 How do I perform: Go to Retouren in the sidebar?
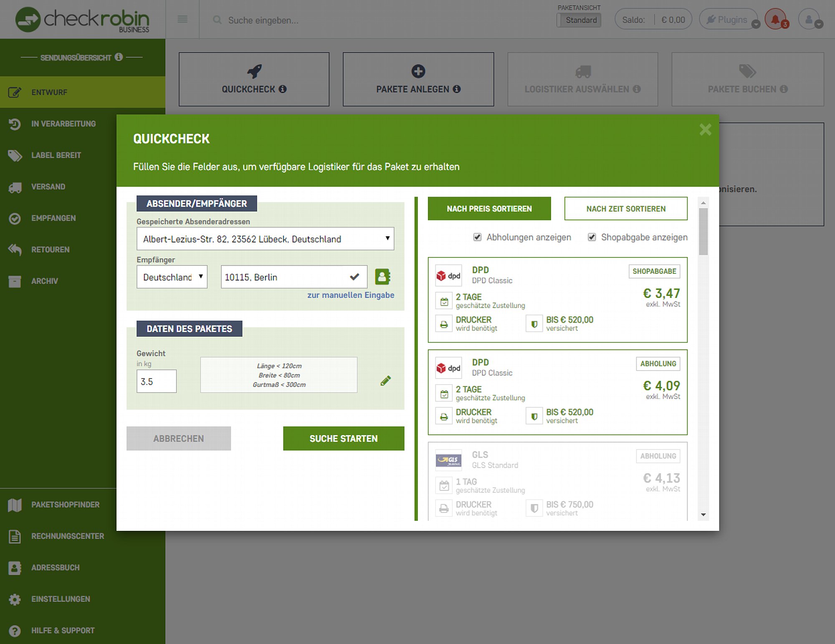pos(50,250)
